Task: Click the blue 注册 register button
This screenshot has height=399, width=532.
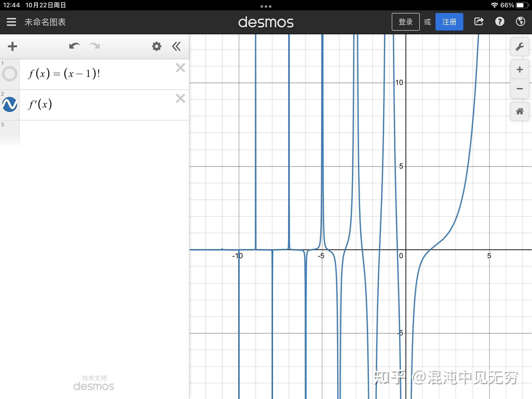Action: pos(449,22)
